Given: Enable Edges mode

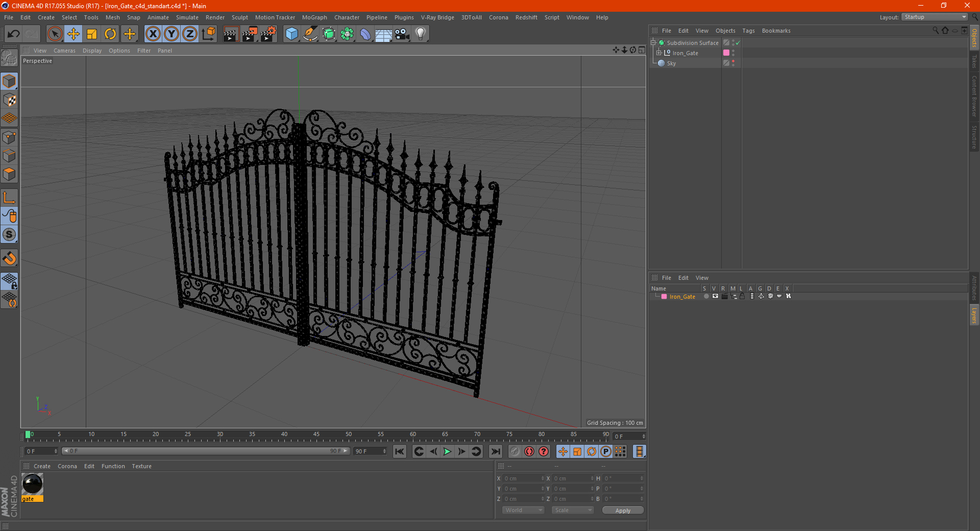Looking at the screenshot, I should click(x=9, y=156).
